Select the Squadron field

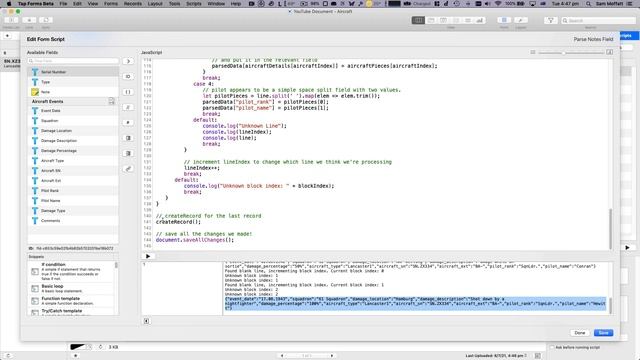73,121
